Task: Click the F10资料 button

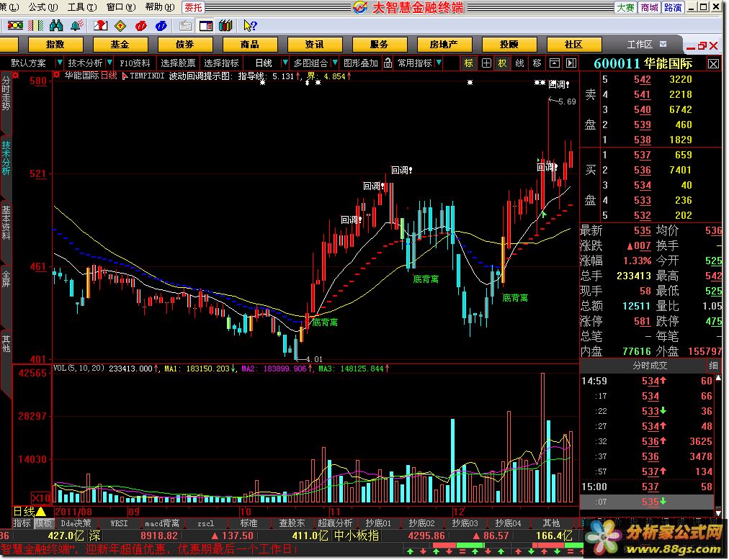Action: (x=135, y=63)
